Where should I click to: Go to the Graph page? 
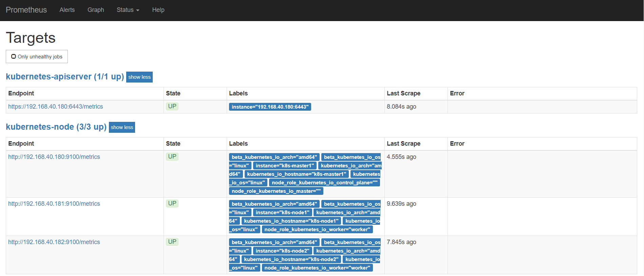click(96, 10)
